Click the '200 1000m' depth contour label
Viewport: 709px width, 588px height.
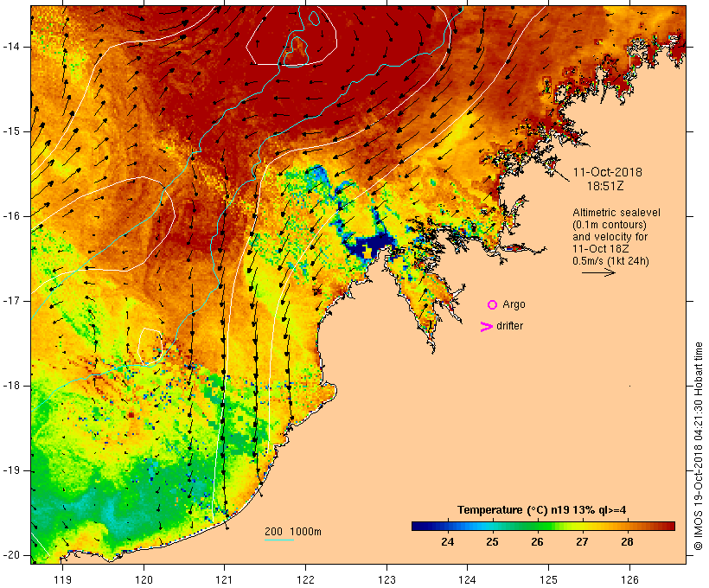[x=293, y=532]
